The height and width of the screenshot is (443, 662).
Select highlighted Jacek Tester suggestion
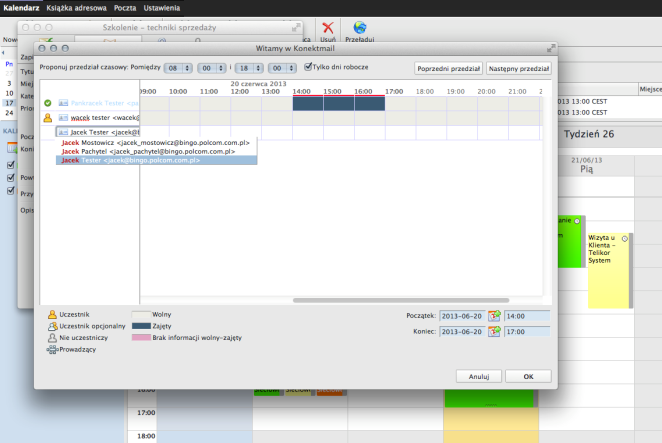pyautogui.click(x=156, y=160)
